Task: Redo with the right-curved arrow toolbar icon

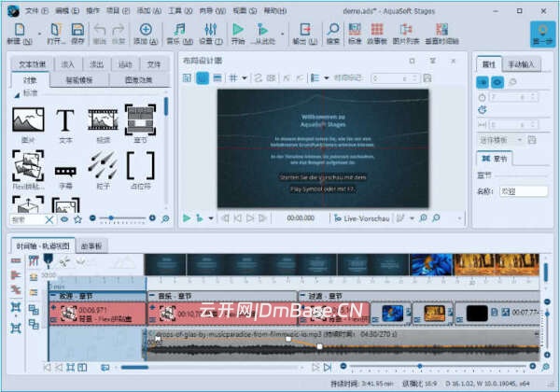Action: pyautogui.click(x=119, y=34)
